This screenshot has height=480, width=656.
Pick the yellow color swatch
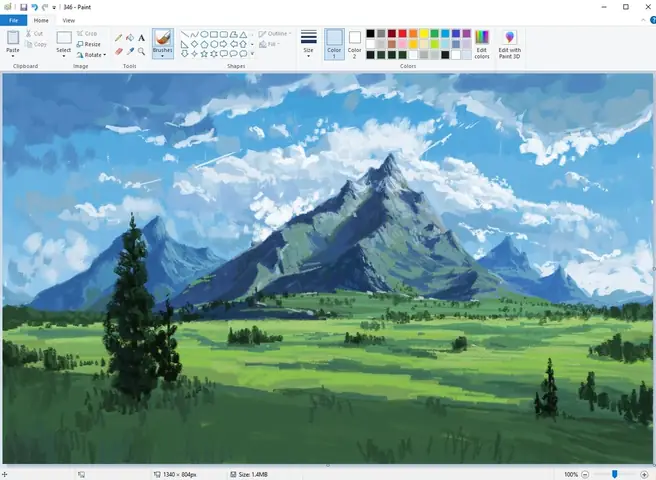click(424, 33)
